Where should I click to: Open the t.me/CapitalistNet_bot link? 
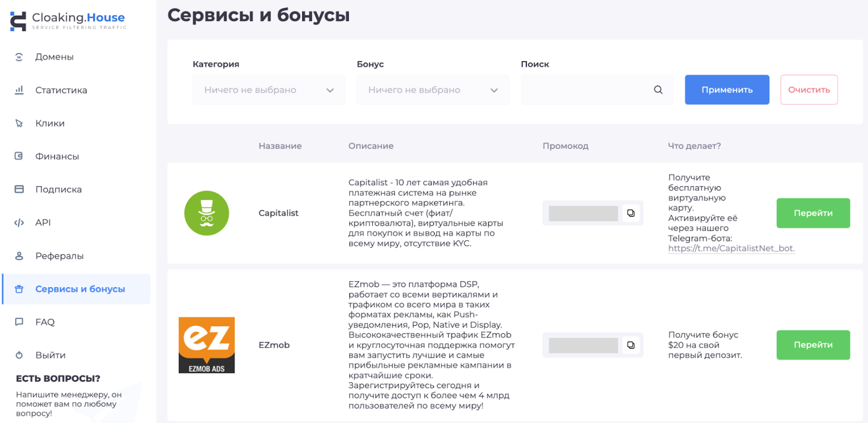[x=731, y=248]
